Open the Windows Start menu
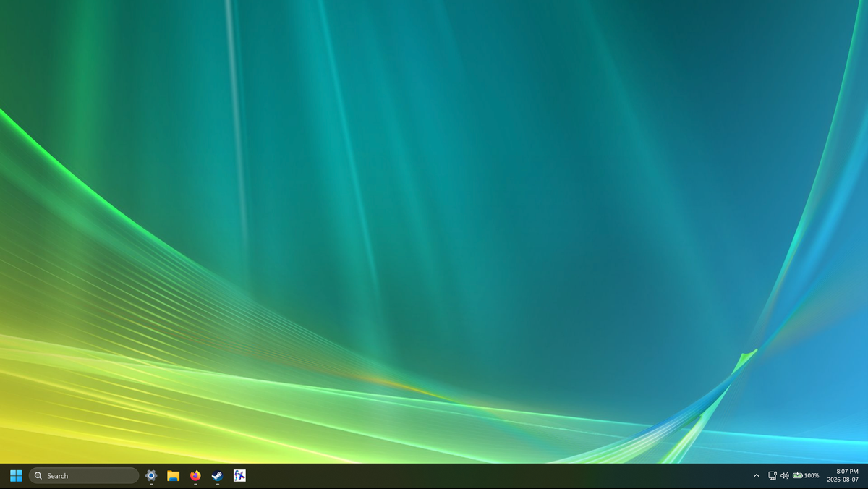868x489 pixels. 16,475
